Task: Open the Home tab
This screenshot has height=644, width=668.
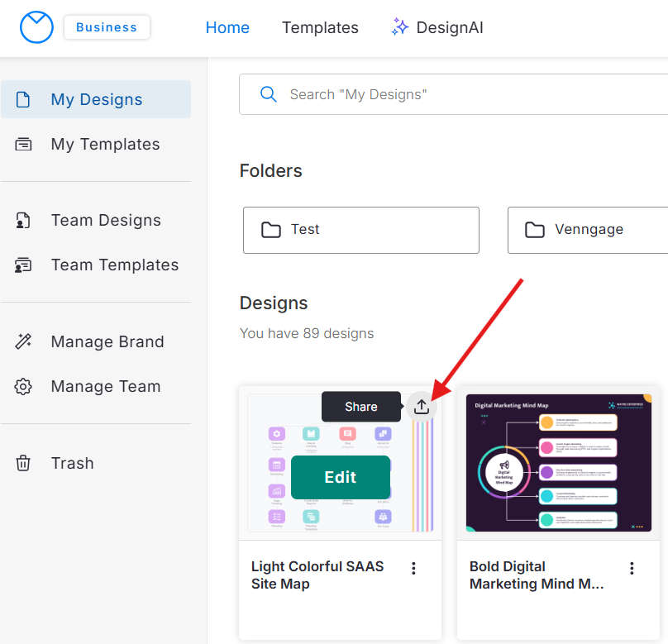Action: coord(227,27)
